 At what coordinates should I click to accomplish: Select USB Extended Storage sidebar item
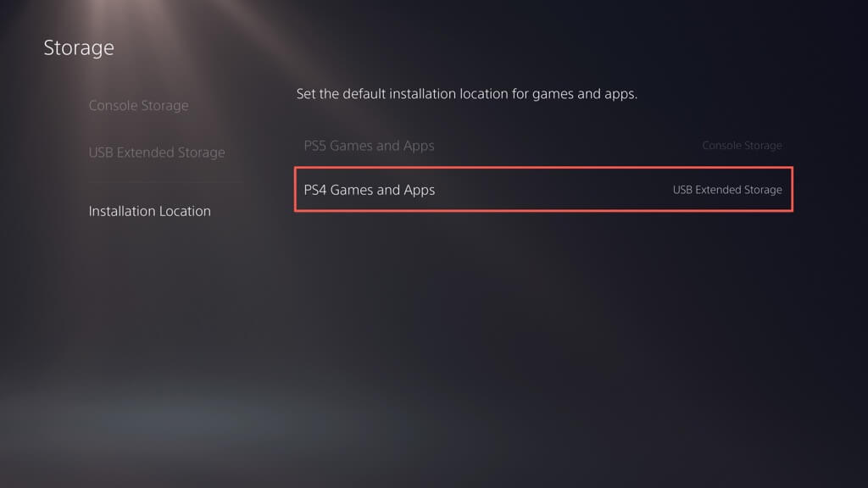coord(157,152)
